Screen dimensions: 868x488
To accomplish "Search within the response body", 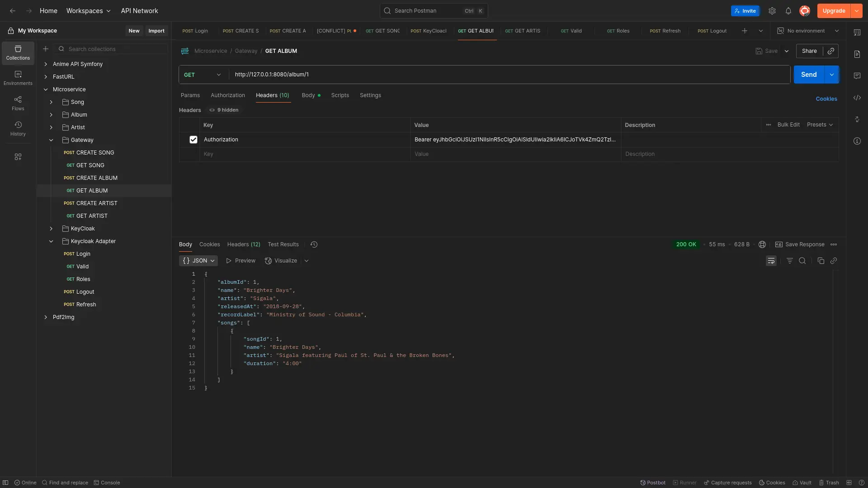I will (802, 261).
